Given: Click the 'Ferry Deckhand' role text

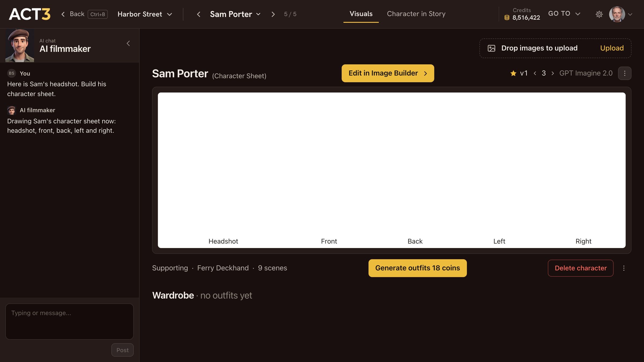Looking at the screenshot, I should (223, 268).
